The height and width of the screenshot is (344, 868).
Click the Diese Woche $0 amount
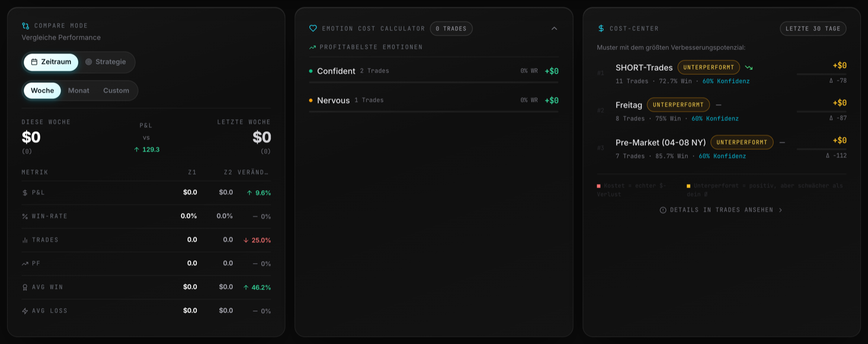click(x=31, y=138)
